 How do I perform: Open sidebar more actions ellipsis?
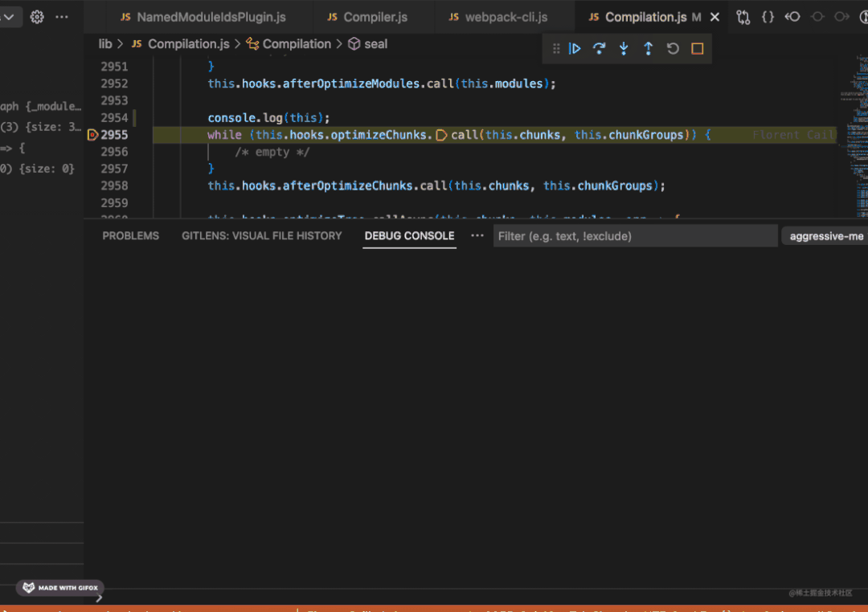click(62, 17)
